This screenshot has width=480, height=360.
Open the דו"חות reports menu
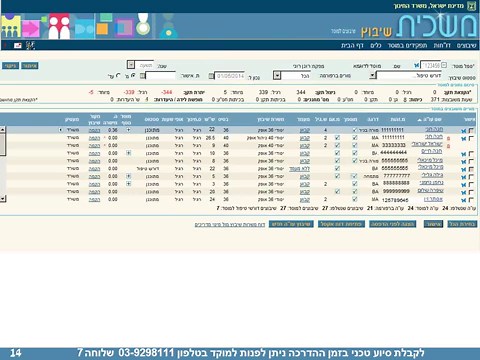coord(442,45)
